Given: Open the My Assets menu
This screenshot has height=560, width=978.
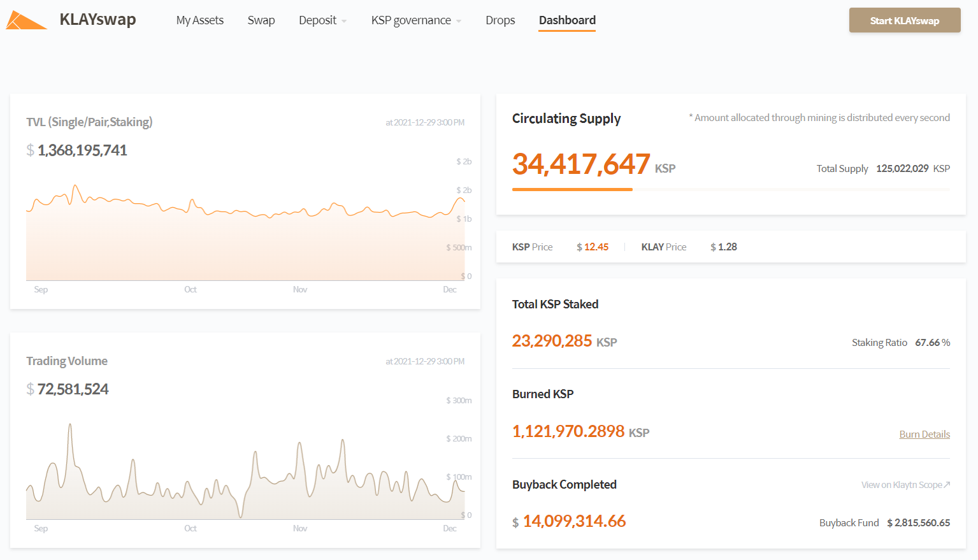Looking at the screenshot, I should point(200,20).
